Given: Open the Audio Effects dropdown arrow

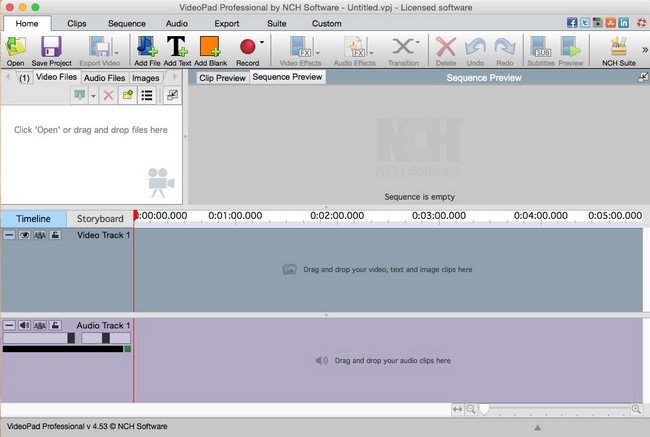Looking at the screenshot, I should pos(371,53).
